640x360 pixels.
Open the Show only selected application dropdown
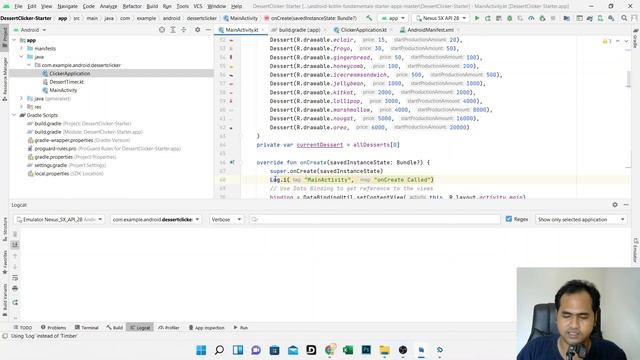581,220
